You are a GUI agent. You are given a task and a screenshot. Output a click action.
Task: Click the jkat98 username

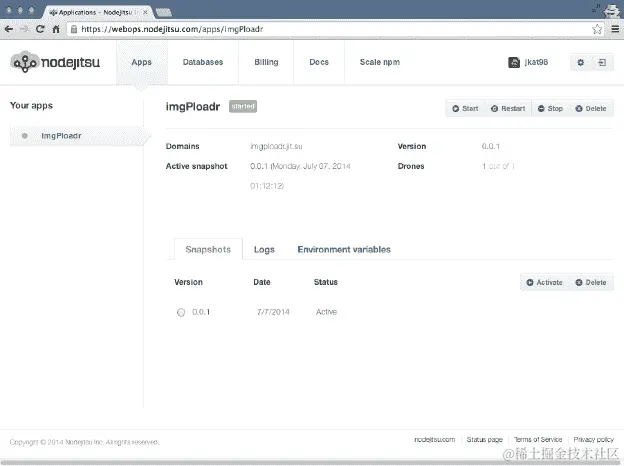click(x=536, y=62)
